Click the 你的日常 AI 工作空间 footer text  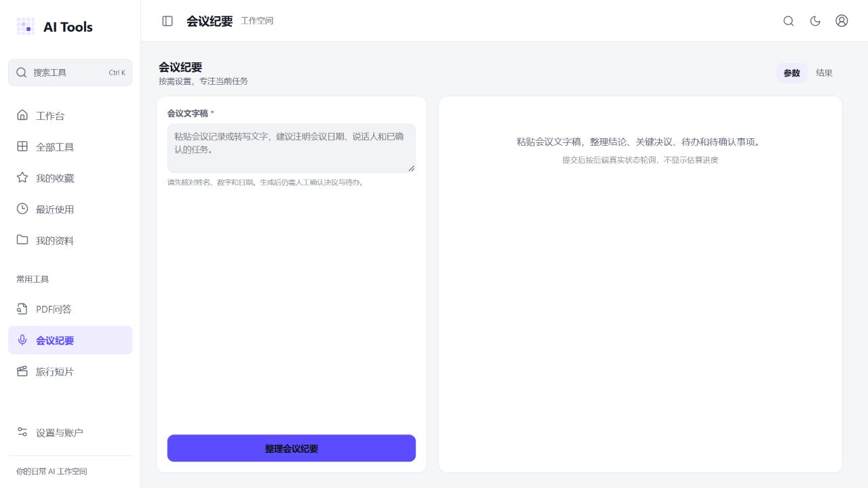[52, 471]
